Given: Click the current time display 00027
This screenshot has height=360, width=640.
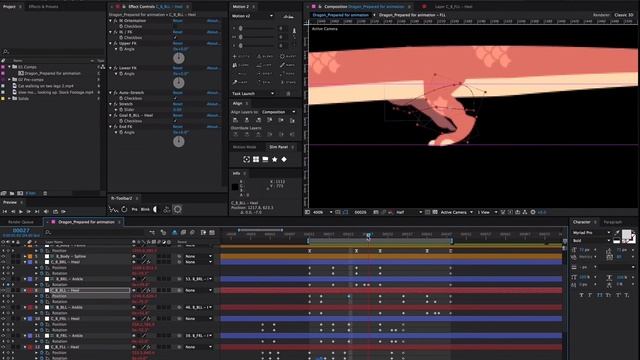Looking at the screenshot, I should (21, 231).
